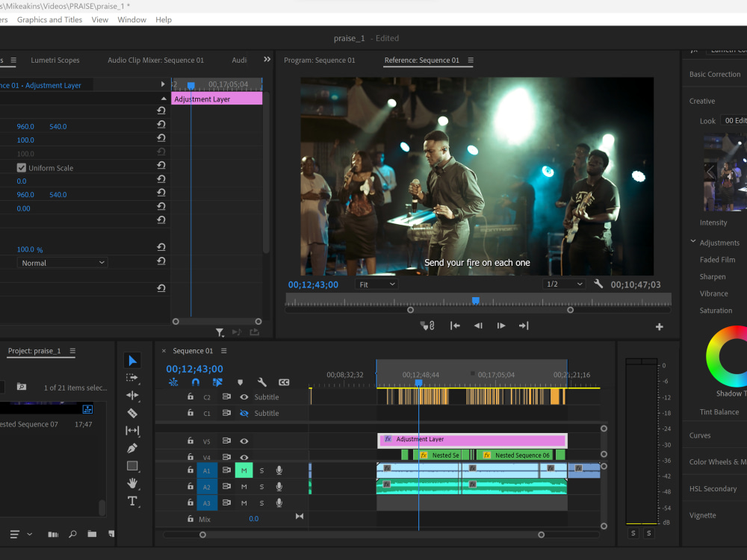Open the 1/2 playback resolution dropdown
This screenshot has height=560, width=747.
[x=564, y=283]
